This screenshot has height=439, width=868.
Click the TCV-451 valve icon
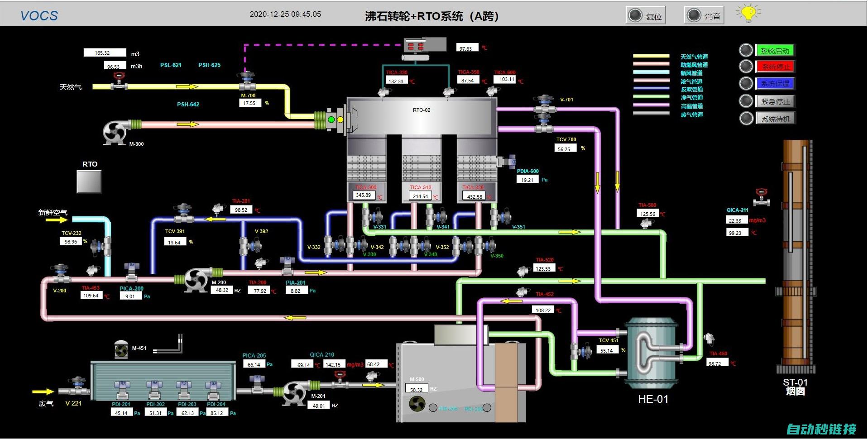581,351
